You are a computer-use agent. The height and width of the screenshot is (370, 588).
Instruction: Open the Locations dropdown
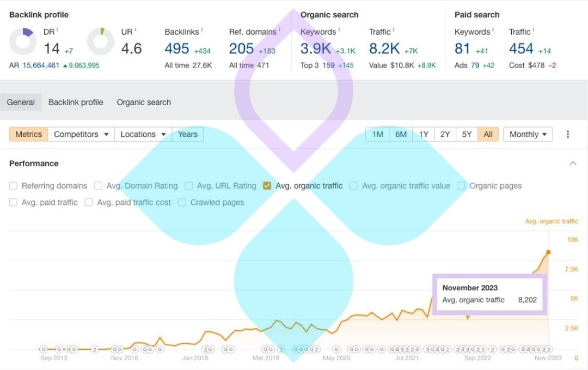click(x=143, y=135)
